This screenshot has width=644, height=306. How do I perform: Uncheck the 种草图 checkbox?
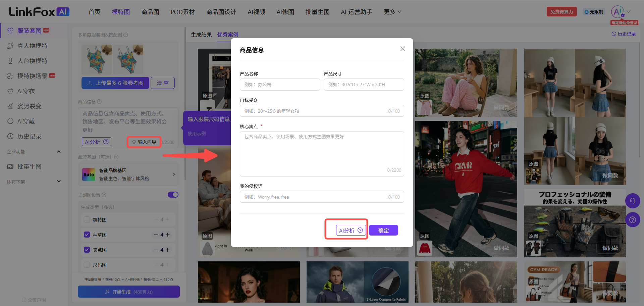tap(87, 235)
